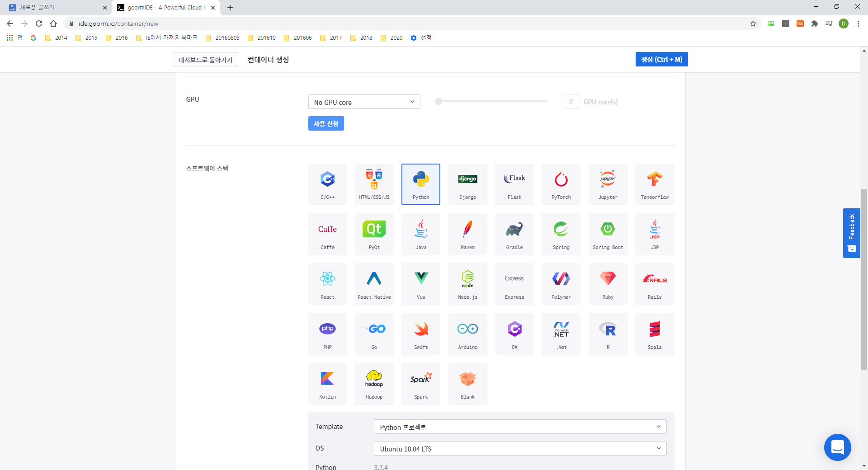Select the Spring Boot stack
This screenshot has height=470, width=868.
tap(608, 234)
